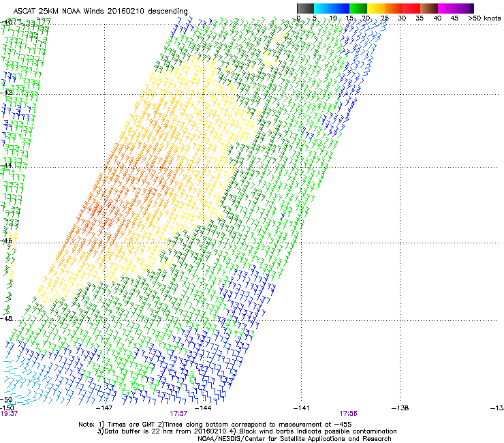The image size is (504, 443).
Task: Click the '19:37' swath time label
Action: click(x=9, y=414)
